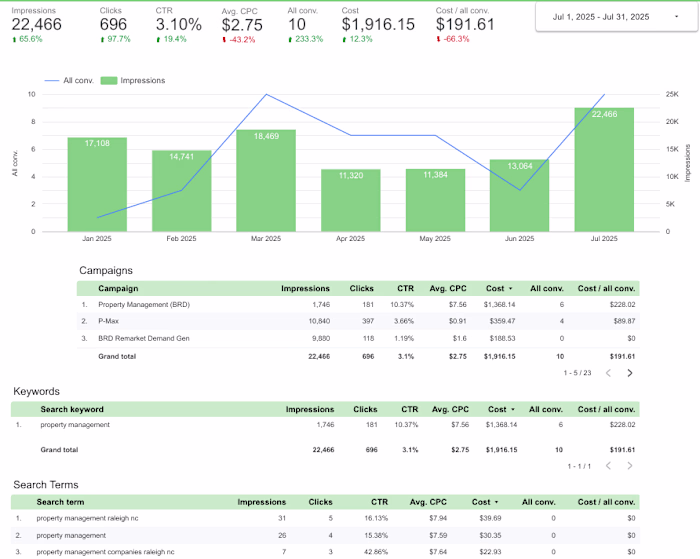The width and height of the screenshot is (700, 559).
Task: Click the CTR scorecard value 3.10%
Action: (x=179, y=25)
